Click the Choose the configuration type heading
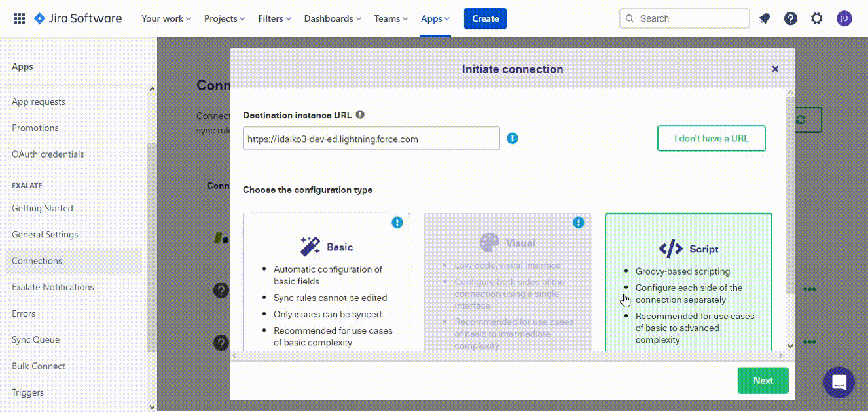The height and width of the screenshot is (412, 868). click(x=308, y=190)
